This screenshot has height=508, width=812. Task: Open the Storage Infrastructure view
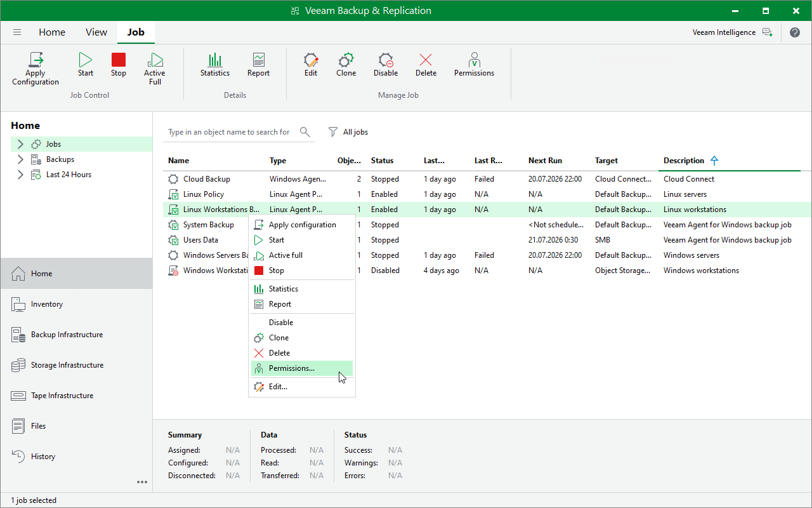tap(76, 365)
